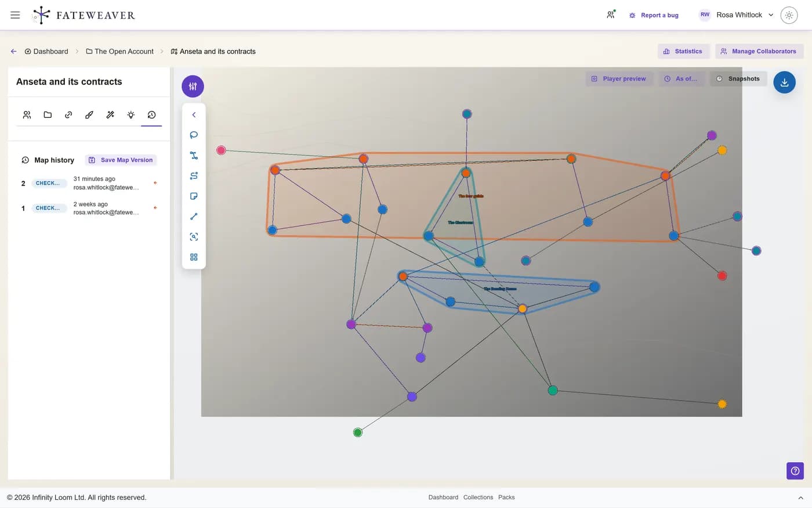Open the lightbulb ideas tab
This screenshot has width=812, height=508.
click(131, 115)
